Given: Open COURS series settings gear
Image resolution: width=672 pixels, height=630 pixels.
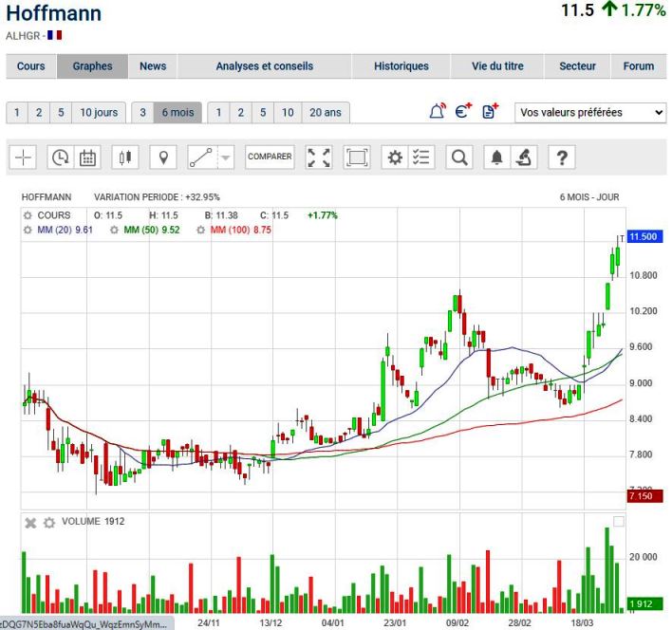Looking at the screenshot, I should (x=28, y=215).
